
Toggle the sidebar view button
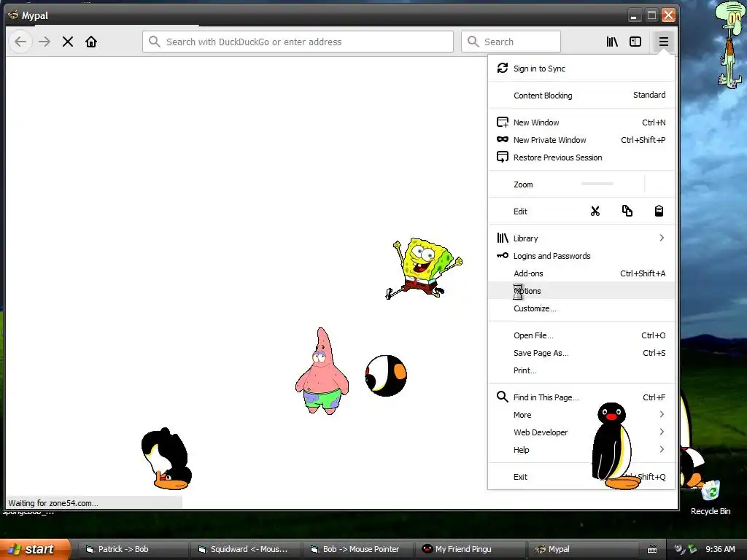click(x=635, y=42)
